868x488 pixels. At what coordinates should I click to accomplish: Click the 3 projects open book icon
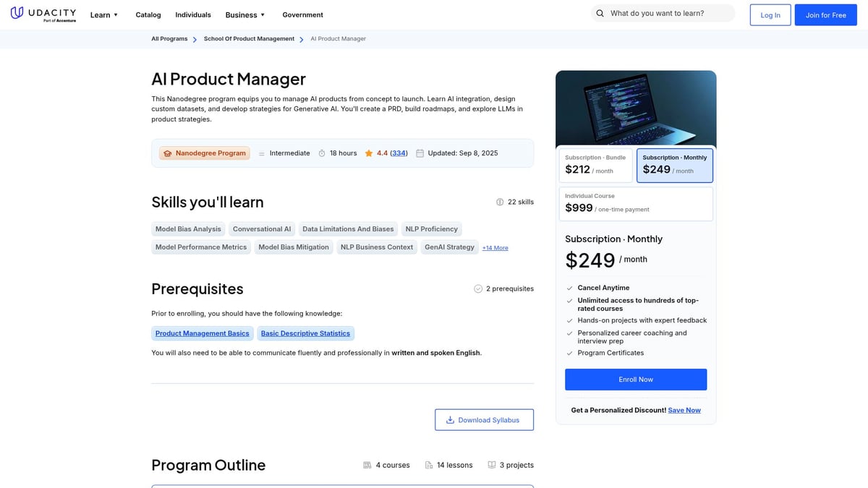coord(492,466)
